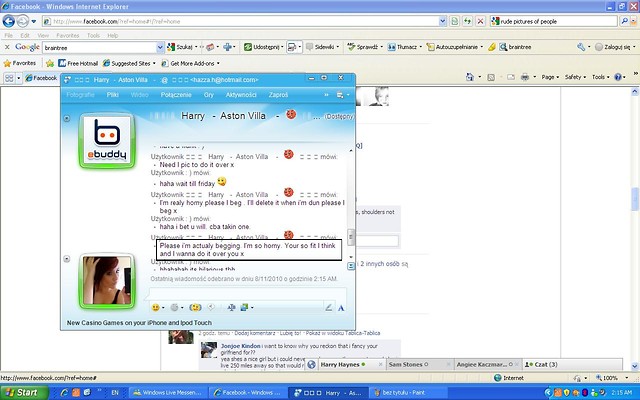The height and width of the screenshot is (400, 640).
Task: Open the smiley emoticon picker in Messenger
Action: (x=156, y=307)
